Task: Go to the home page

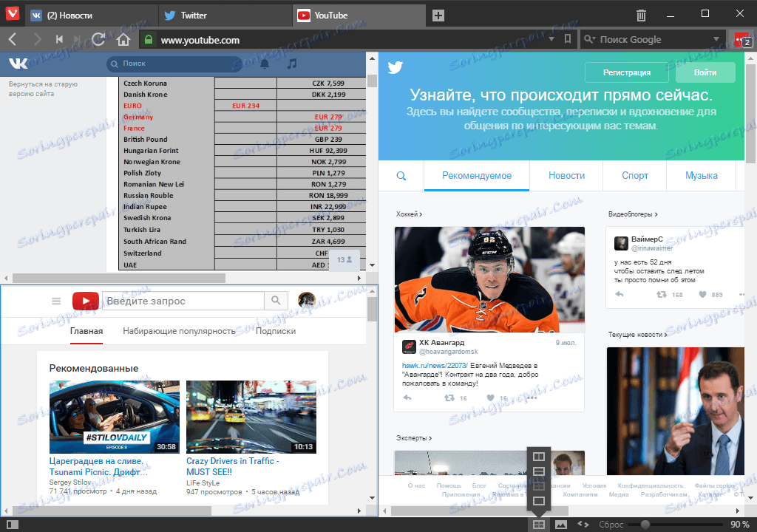Action: click(123, 40)
